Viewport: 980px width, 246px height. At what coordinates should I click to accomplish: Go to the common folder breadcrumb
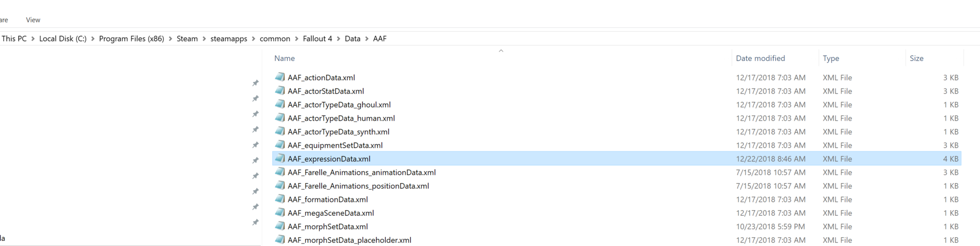(275, 39)
